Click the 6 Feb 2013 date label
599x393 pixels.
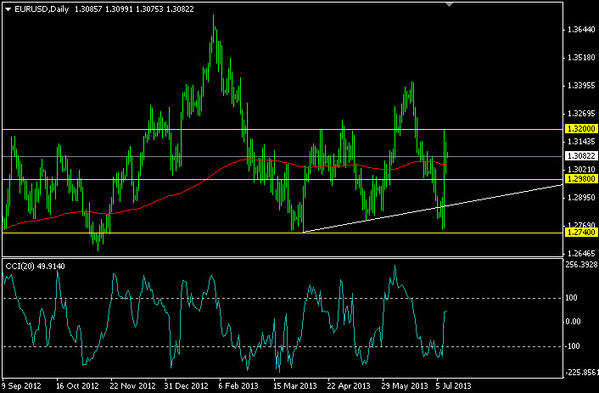[239, 386]
